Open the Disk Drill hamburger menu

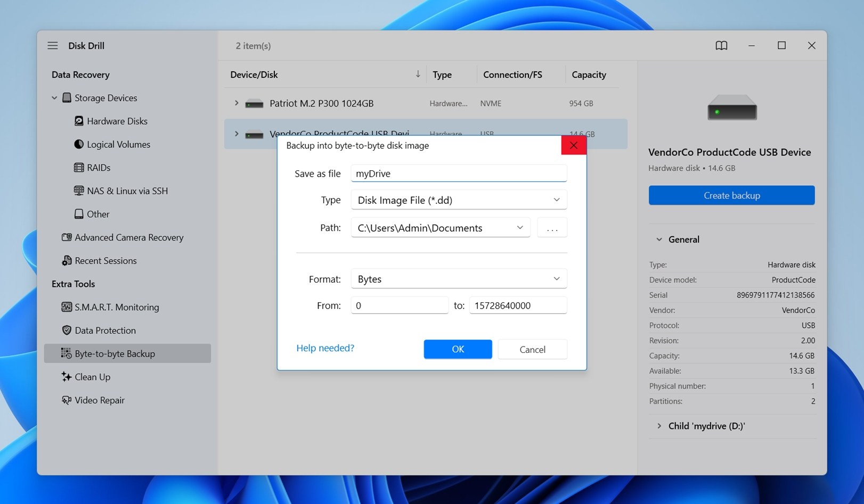(x=53, y=46)
